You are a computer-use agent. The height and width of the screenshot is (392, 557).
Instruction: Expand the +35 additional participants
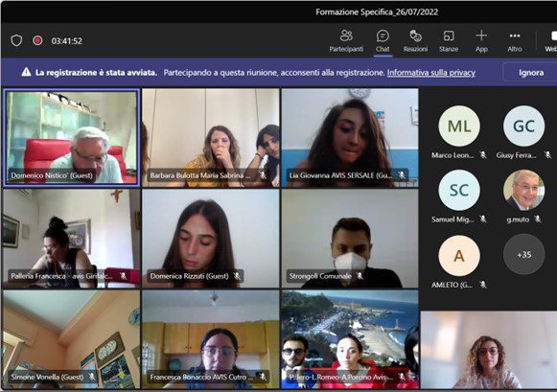523,254
